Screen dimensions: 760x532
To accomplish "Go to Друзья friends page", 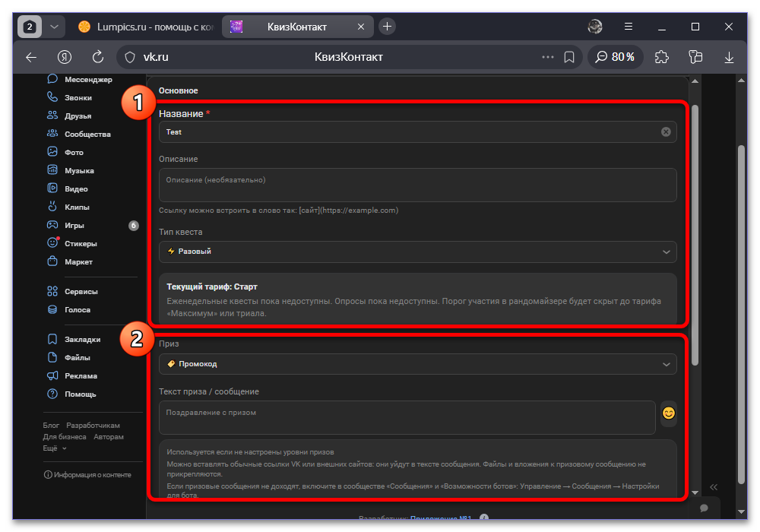I will point(69,116).
